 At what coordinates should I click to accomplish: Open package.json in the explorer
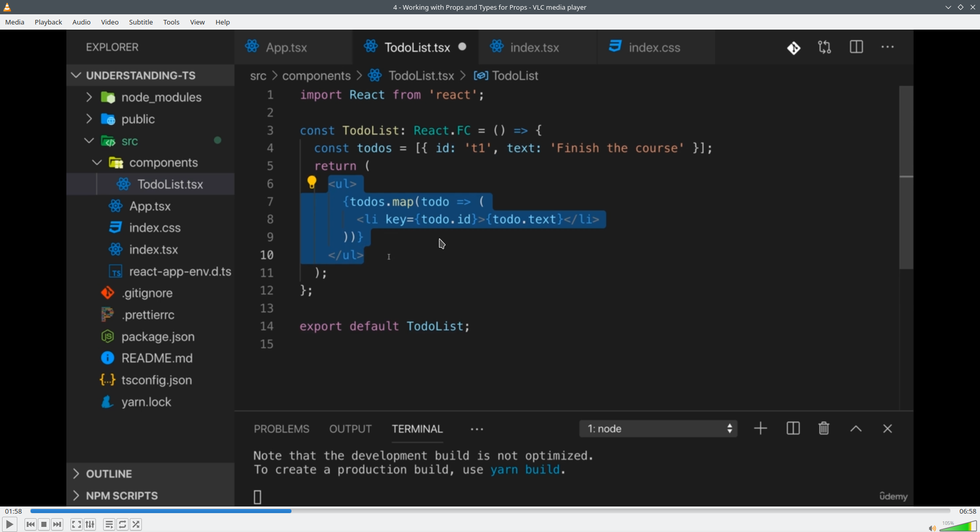(151, 337)
